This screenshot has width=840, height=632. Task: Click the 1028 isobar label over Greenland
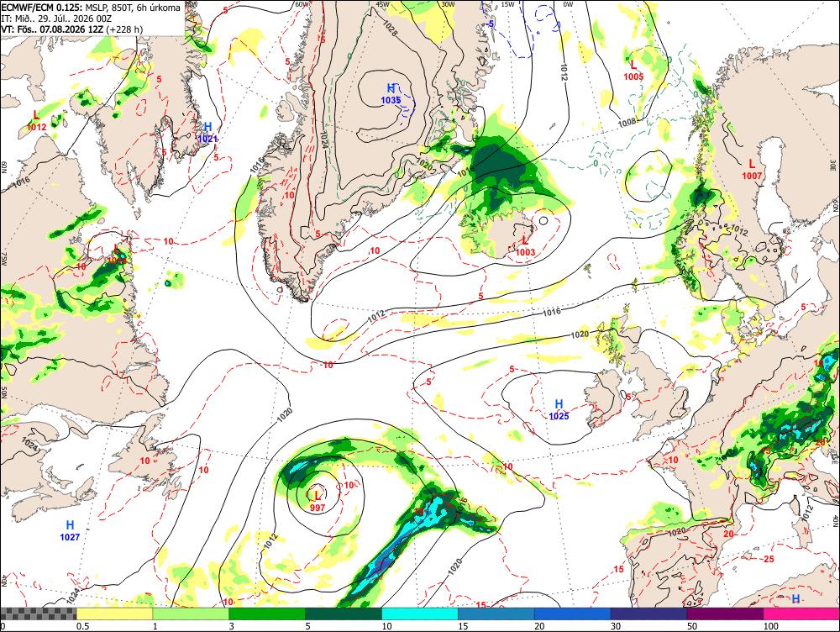coord(391,29)
